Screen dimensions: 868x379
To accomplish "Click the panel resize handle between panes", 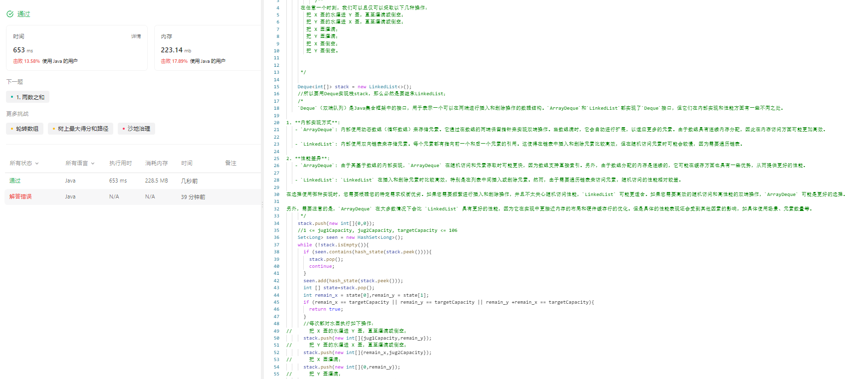I will pyautogui.click(x=262, y=204).
